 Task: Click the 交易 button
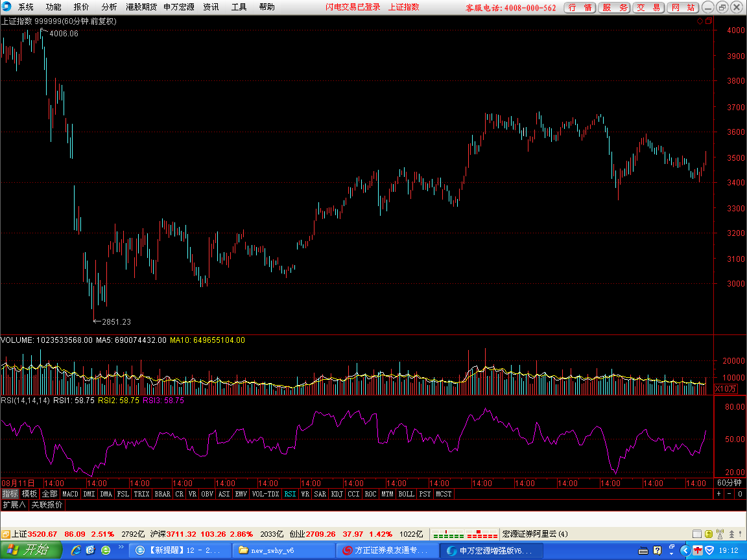point(649,8)
